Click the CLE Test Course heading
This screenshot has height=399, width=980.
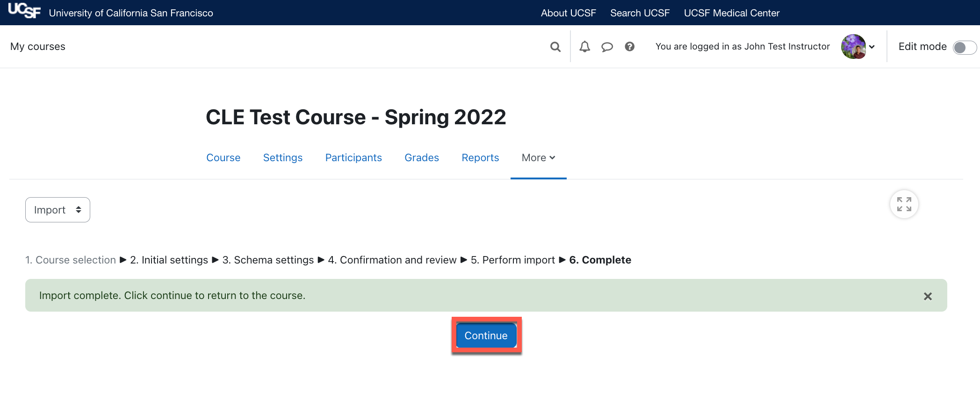tap(356, 117)
